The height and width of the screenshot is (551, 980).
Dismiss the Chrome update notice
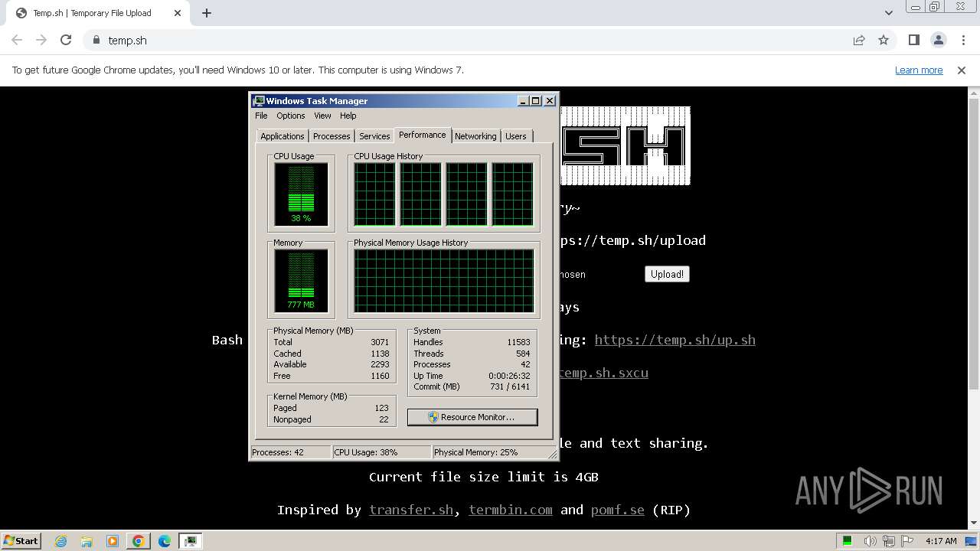coord(962,70)
